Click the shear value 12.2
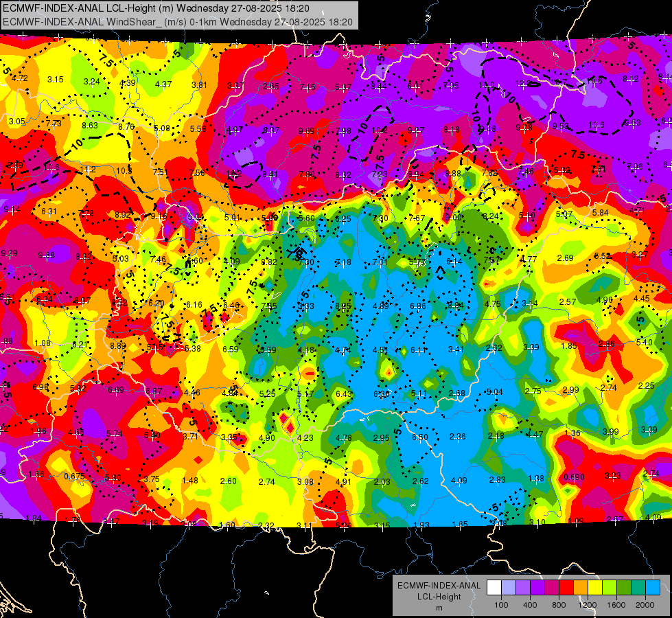Viewport: 672px width, 618px height. 523,84
